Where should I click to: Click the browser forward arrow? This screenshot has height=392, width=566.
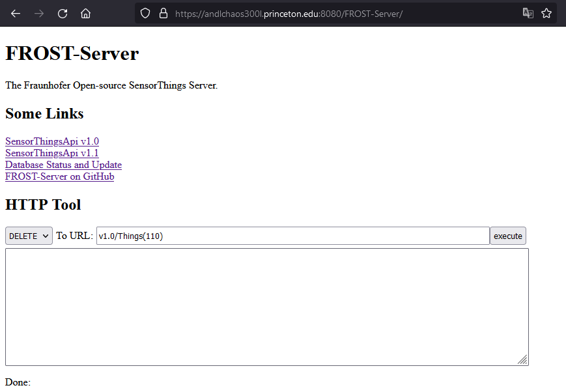pyautogui.click(x=39, y=13)
